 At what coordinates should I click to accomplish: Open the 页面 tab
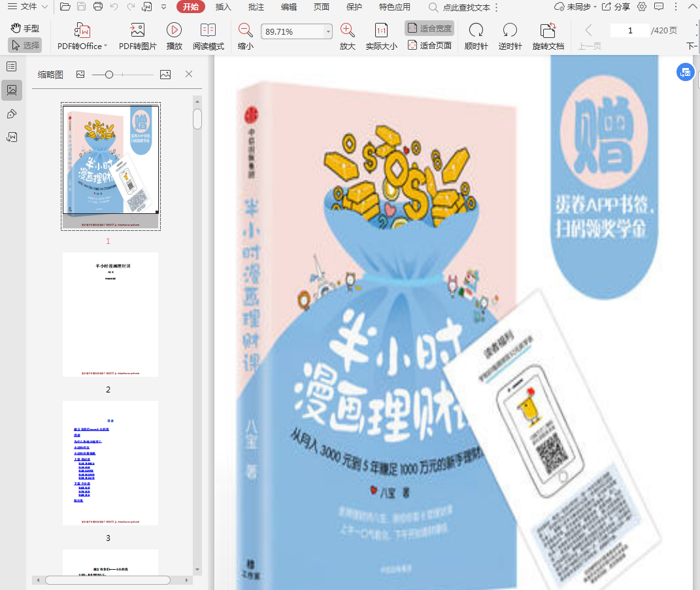(322, 7)
